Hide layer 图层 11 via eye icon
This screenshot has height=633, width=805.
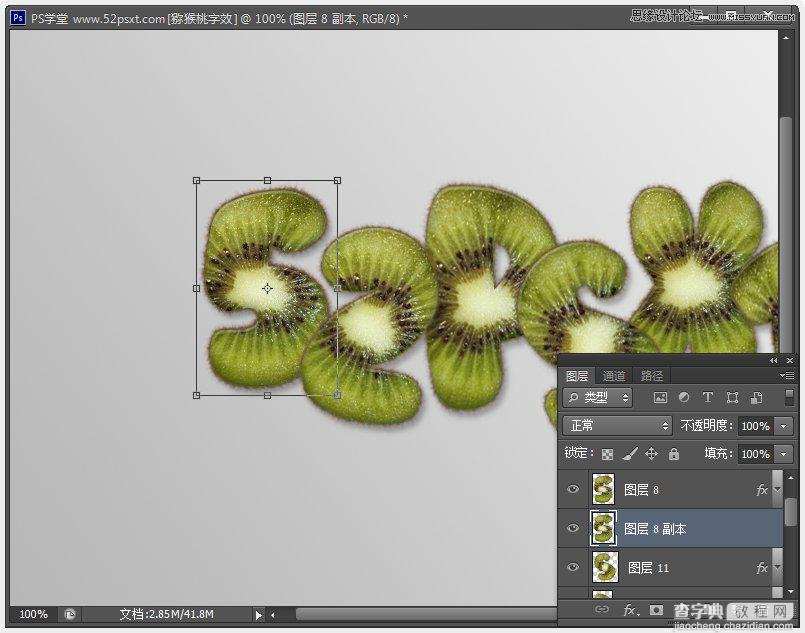(573, 567)
